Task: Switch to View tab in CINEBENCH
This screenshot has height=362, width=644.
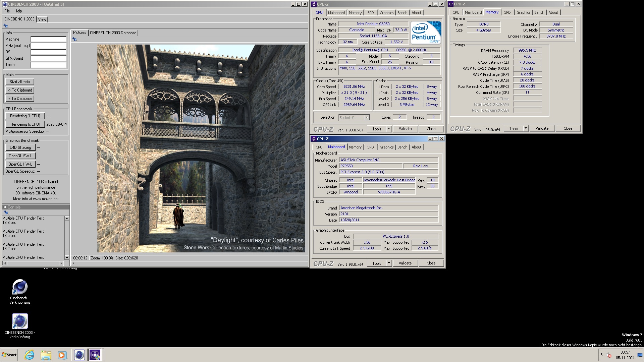Action: [42, 19]
